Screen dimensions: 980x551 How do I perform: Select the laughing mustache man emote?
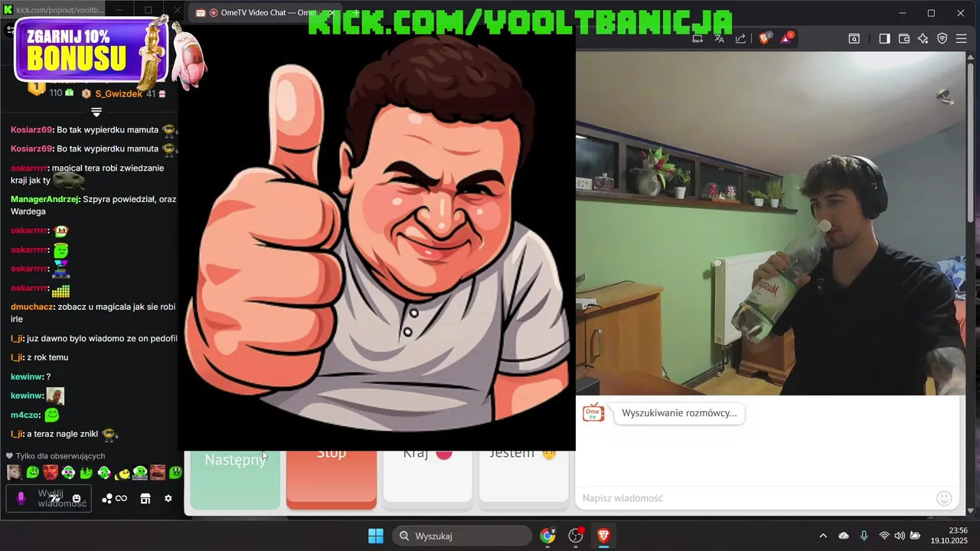point(158,472)
